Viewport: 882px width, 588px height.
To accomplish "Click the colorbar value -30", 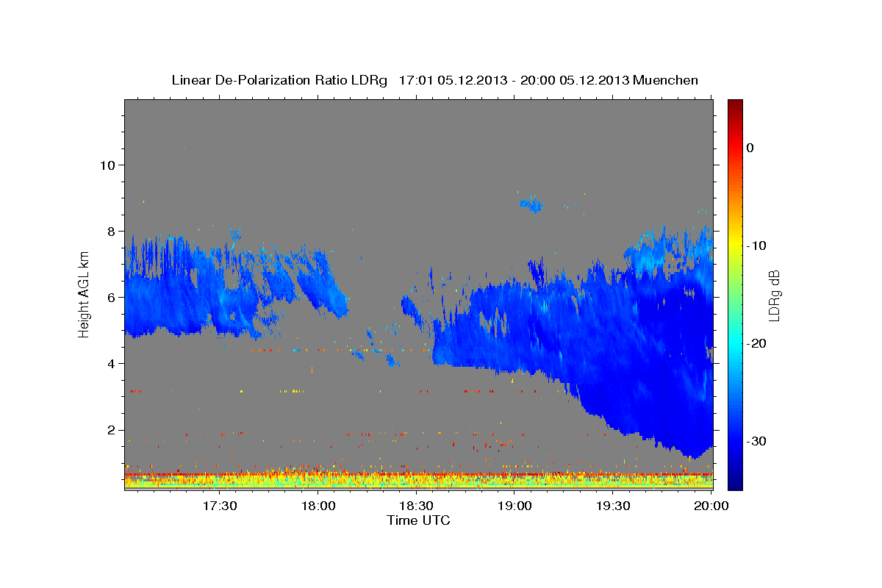I will point(756,441).
